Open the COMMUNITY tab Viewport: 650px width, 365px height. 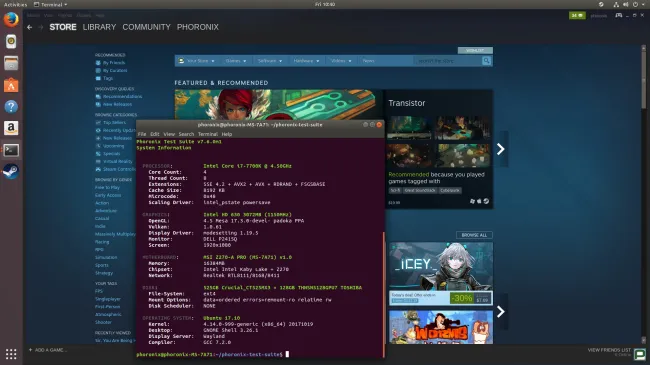click(146, 27)
